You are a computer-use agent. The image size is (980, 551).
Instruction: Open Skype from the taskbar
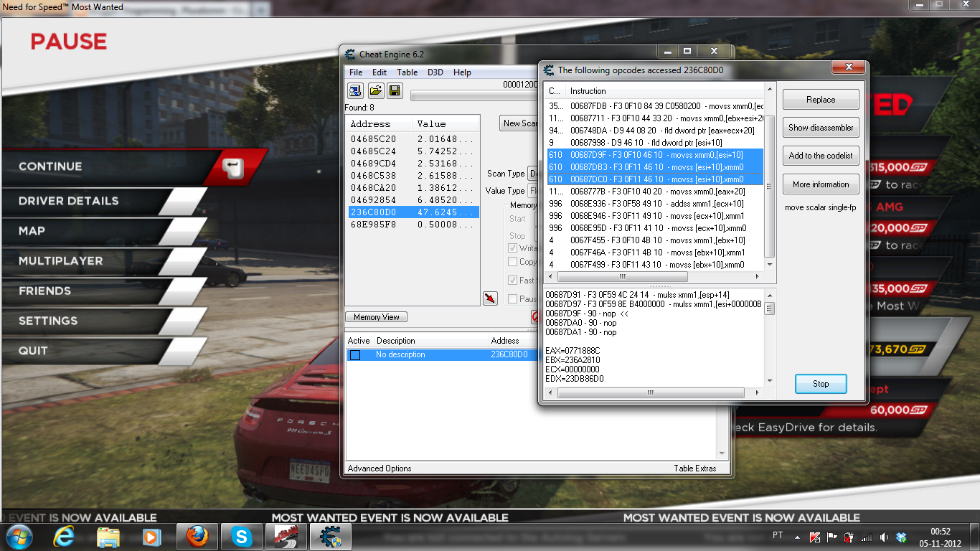point(240,536)
